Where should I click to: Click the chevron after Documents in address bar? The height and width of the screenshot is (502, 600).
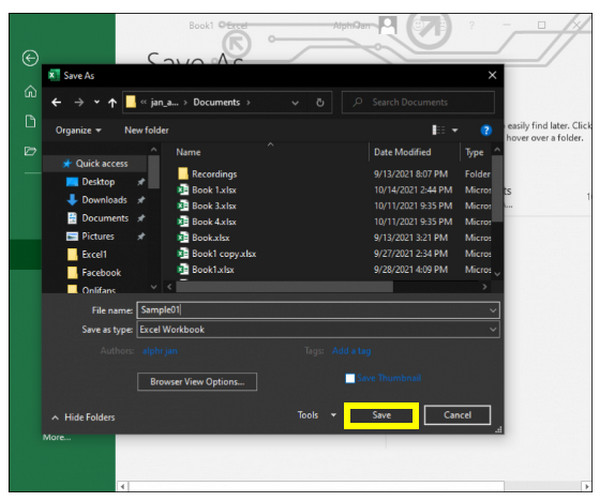(x=248, y=103)
